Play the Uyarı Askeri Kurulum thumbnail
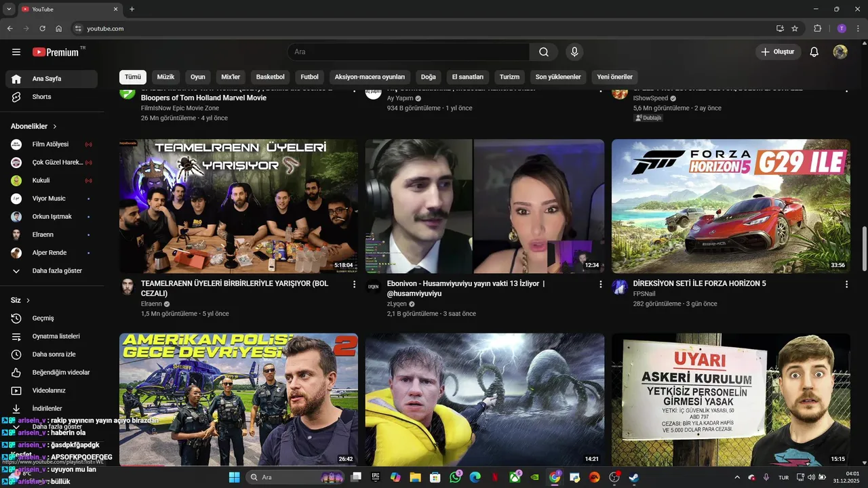 [730, 399]
